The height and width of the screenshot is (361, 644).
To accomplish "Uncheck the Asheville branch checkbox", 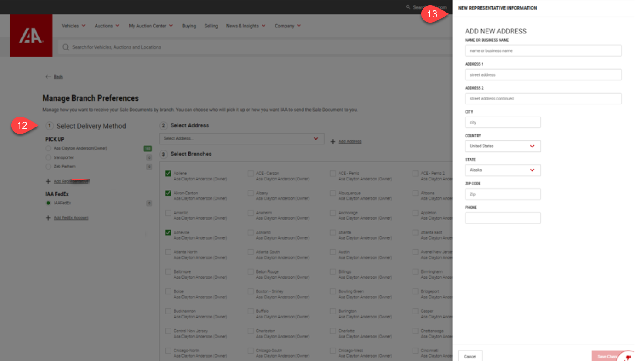I will [168, 233].
